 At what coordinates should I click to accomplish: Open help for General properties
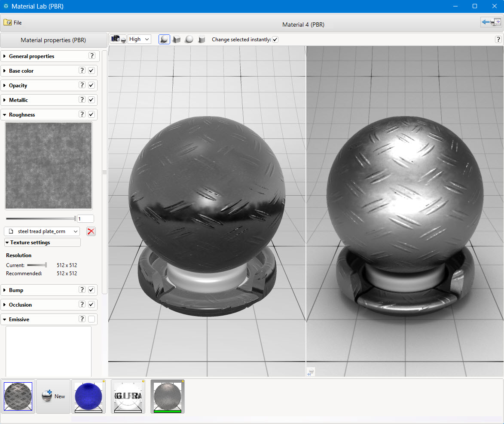click(92, 56)
